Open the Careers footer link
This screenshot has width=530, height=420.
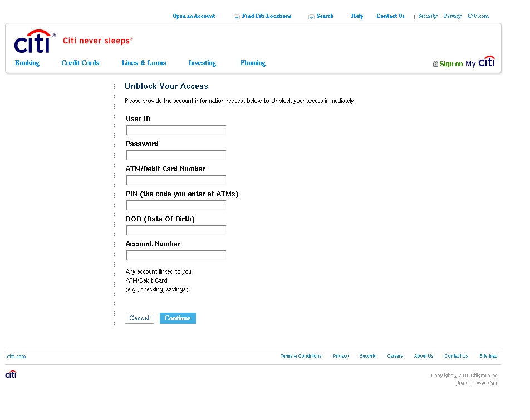click(x=395, y=356)
